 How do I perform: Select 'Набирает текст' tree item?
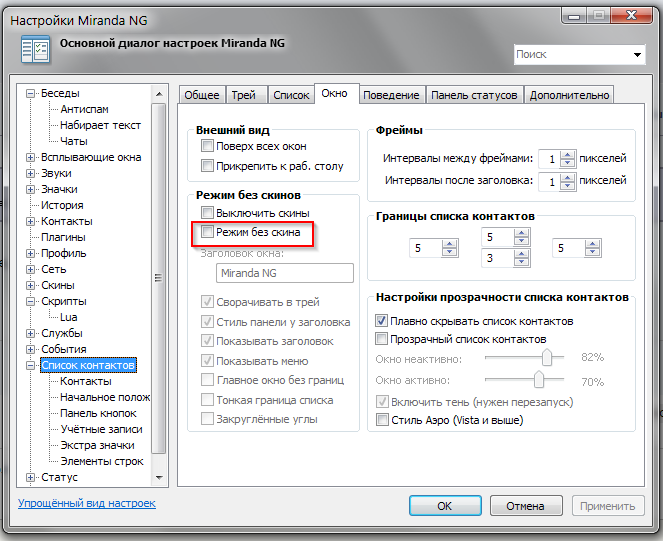click(x=100, y=125)
